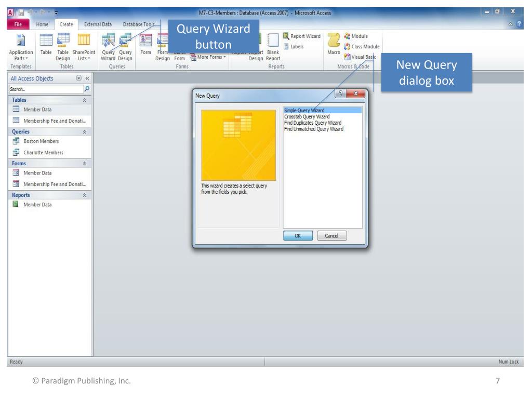Select the Membership Fee and Donations table
532x399 pixels.
(49, 121)
